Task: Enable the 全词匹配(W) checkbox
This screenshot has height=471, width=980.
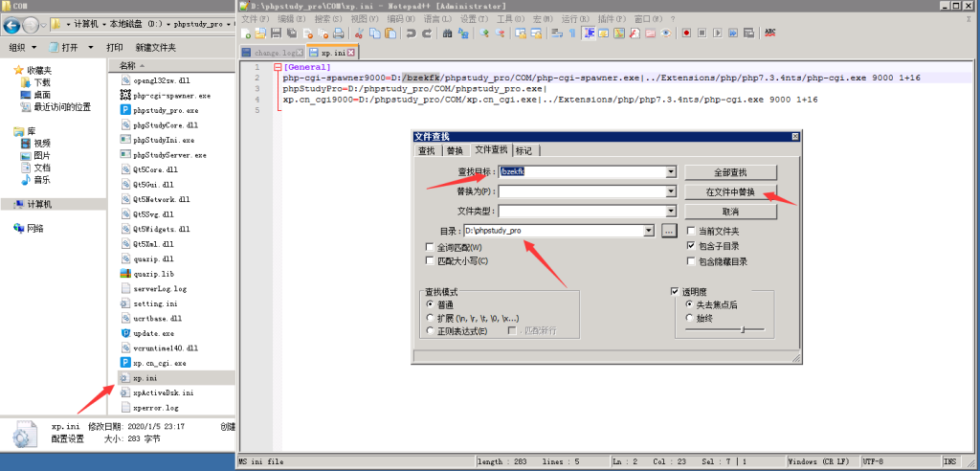Action: coord(429,248)
